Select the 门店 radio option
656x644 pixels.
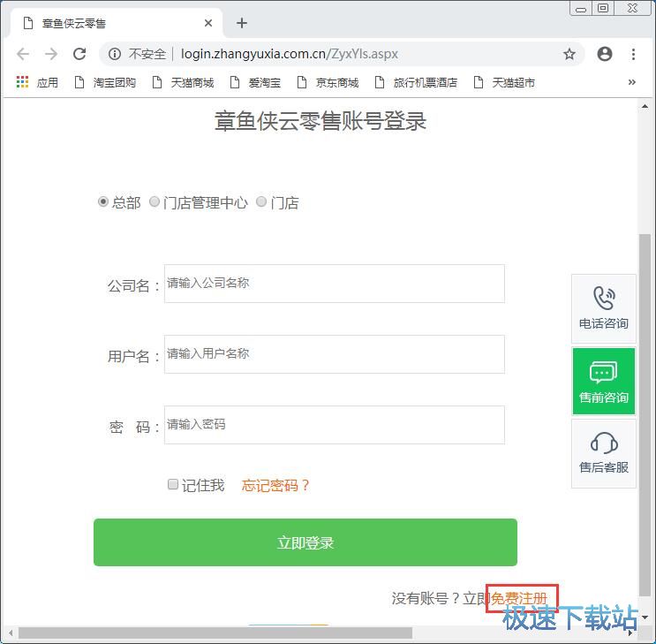(x=261, y=201)
